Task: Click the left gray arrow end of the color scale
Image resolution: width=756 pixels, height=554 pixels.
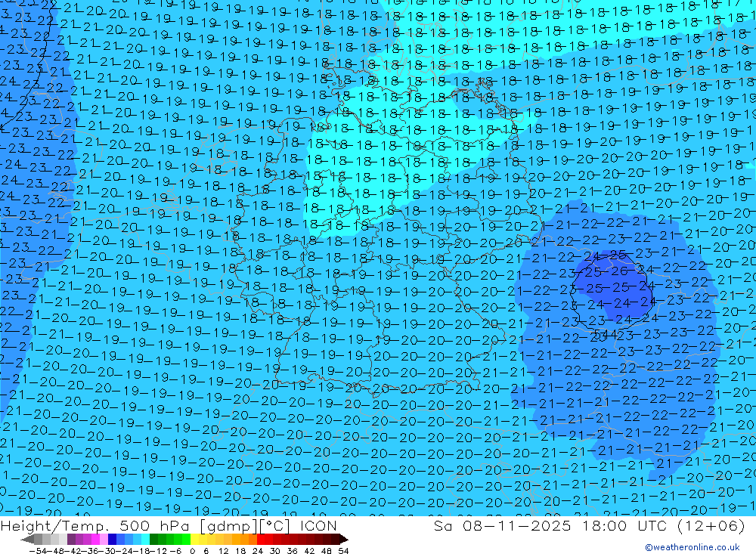Action: coord(27,540)
